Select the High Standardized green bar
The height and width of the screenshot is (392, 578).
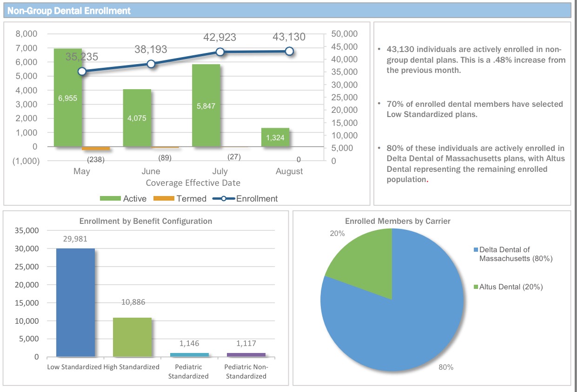coord(132,338)
